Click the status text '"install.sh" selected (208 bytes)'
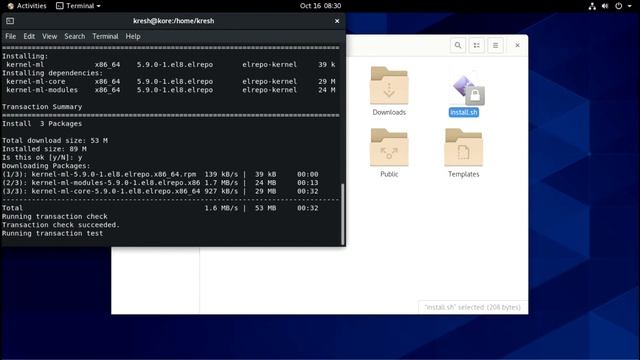Image resolution: width=640 pixels, height=360 pixels. [x=473, y=307]
